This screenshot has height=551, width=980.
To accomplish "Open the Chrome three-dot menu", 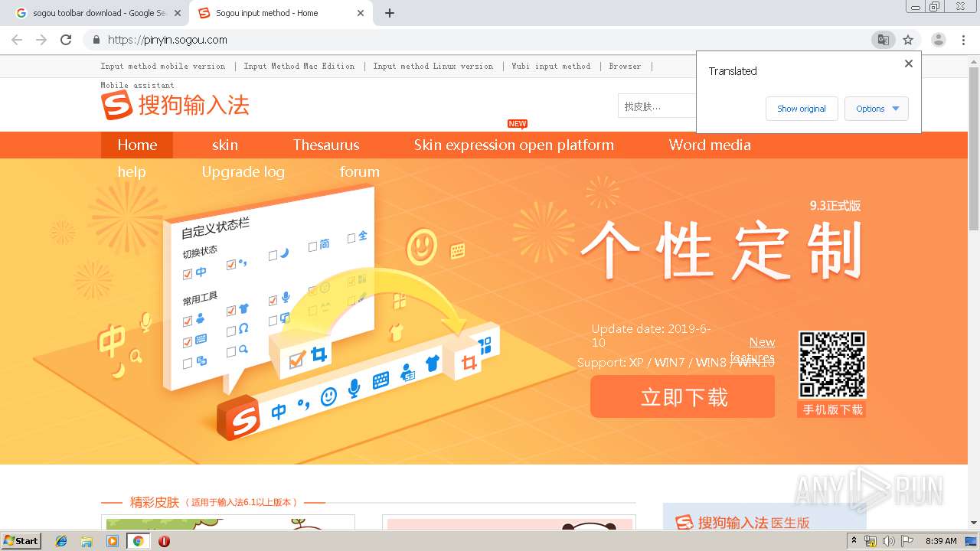I will coord(963,40).
